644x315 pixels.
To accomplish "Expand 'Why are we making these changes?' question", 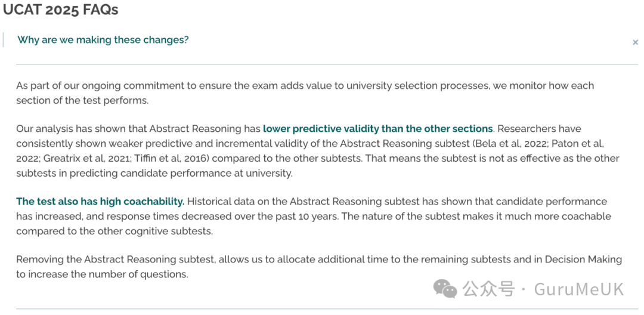I will [103, 40].
